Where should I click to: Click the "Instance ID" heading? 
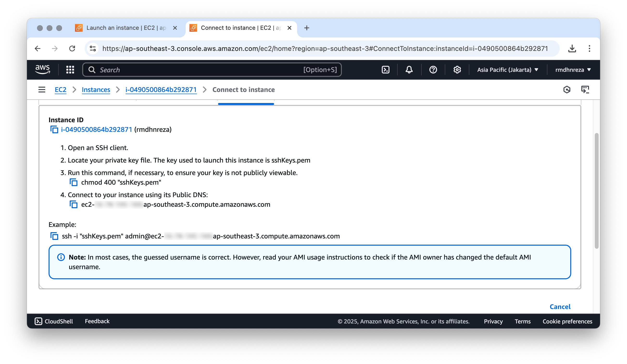coord(66,120)
